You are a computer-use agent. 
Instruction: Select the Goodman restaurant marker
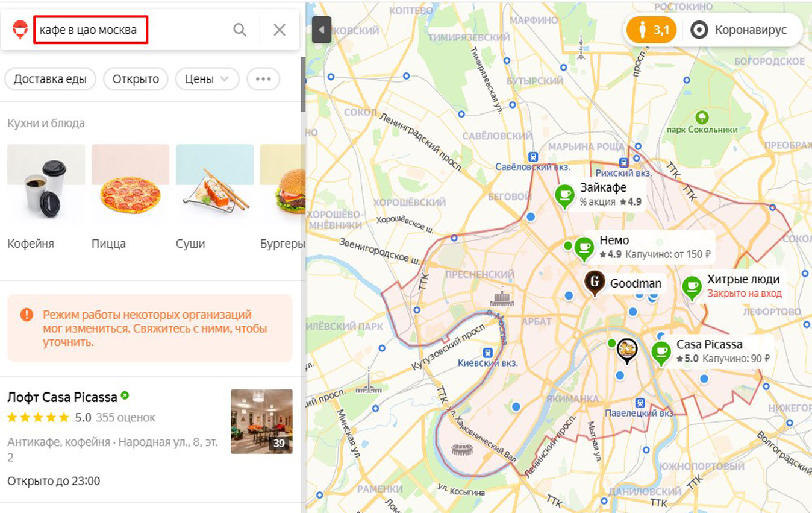(595, 283)
